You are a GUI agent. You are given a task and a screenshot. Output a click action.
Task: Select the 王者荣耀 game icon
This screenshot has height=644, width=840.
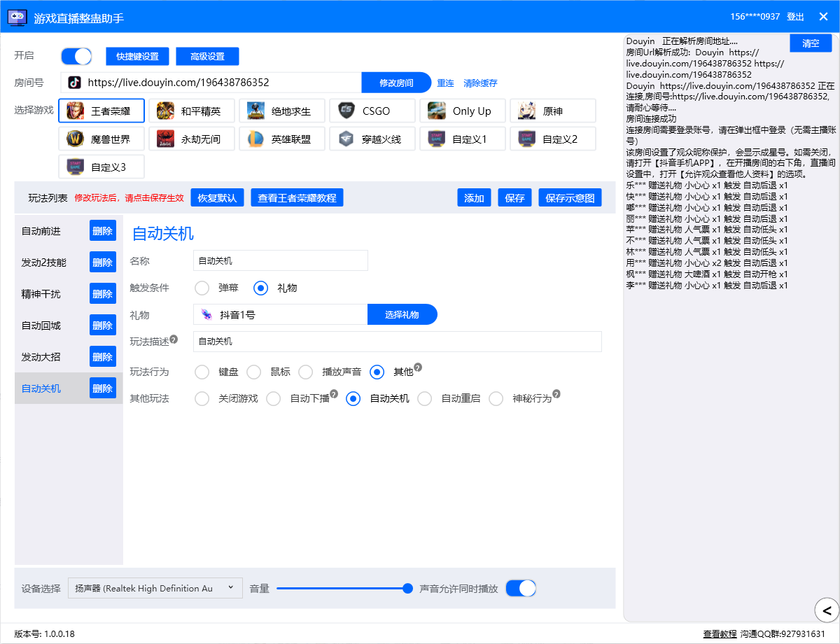[x=76, y=111]
